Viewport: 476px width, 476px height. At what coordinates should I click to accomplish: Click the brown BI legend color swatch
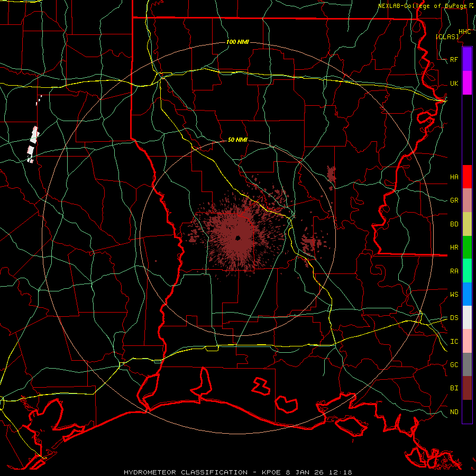click(467, 388)
